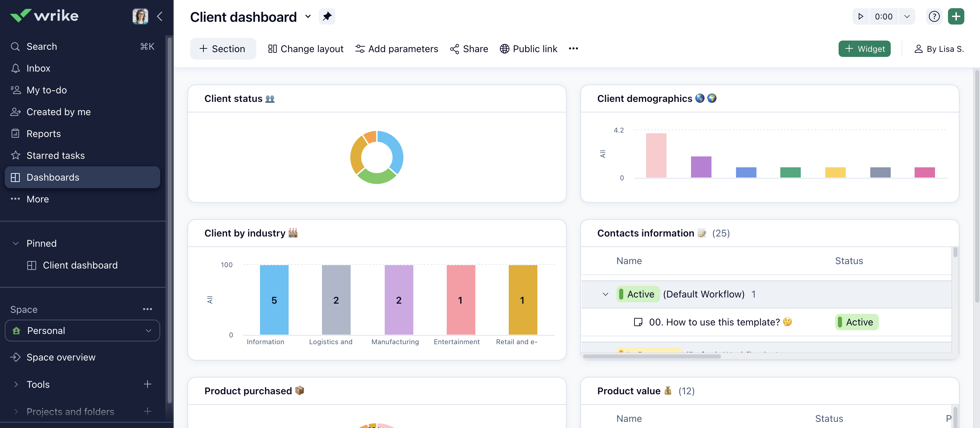Go to Starred tasks in sidebar
The height and width of the screenshot is (428, 980).
56,156
